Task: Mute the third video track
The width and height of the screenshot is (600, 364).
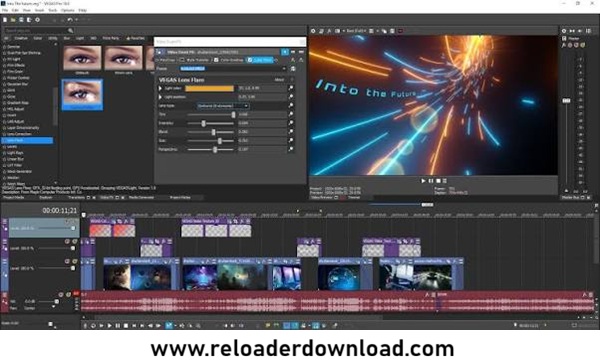Action: 67,261
